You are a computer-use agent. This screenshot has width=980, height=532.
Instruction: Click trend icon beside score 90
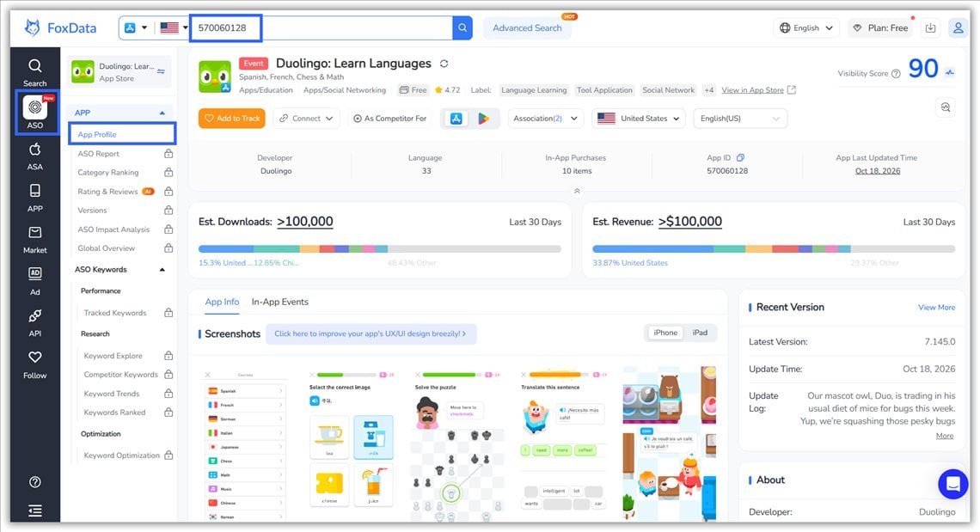[x=950, y=72]
